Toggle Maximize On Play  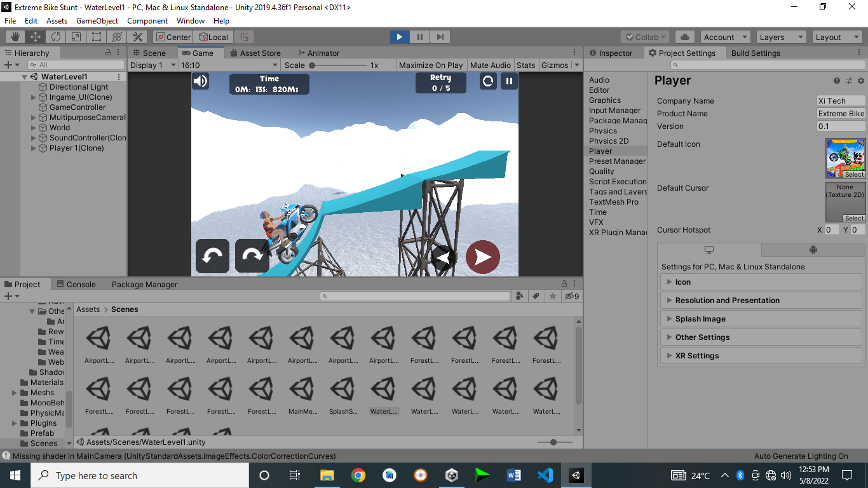(431, 65)
